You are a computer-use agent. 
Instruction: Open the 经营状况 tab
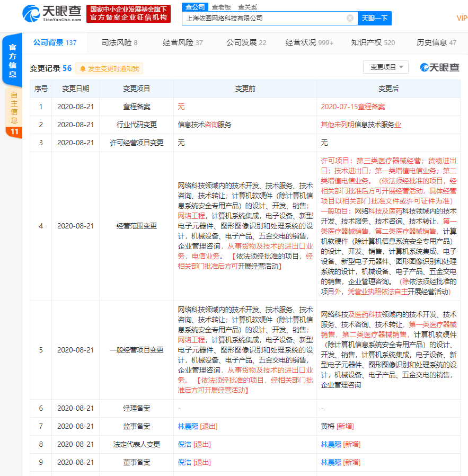(309, 42)
